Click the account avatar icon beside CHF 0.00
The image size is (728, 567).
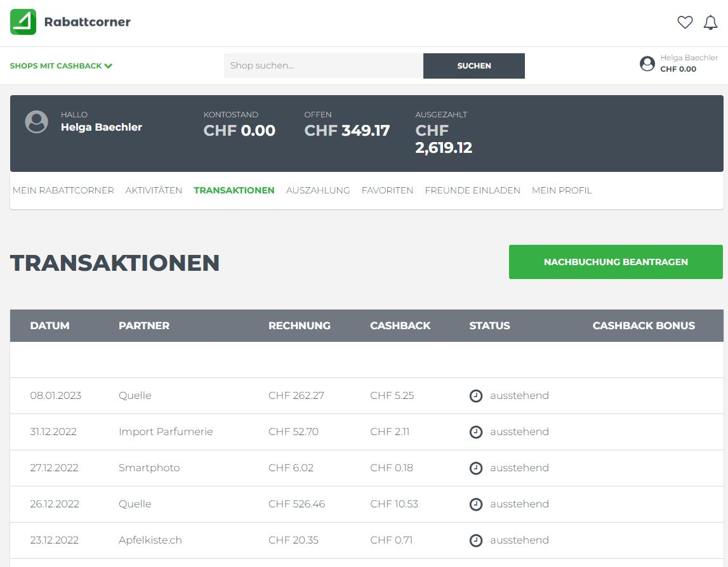[647, 63]
